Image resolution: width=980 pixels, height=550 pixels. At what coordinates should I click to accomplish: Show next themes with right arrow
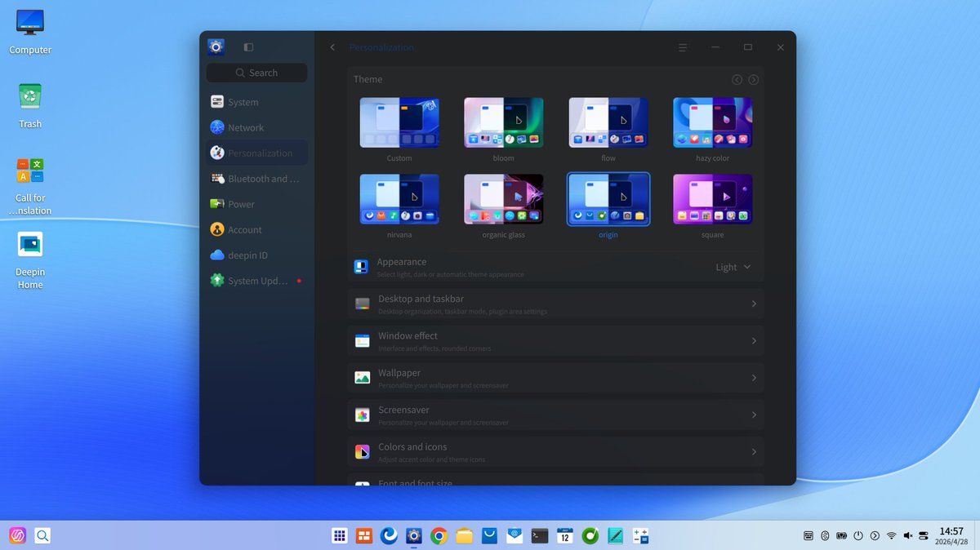click(754, 79)
